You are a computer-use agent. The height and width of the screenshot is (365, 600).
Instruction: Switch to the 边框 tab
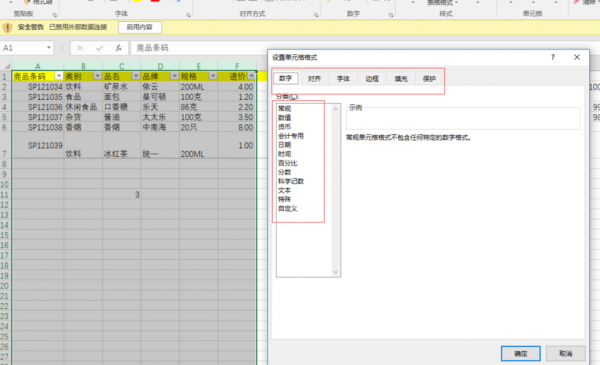(x=372, y=79)
